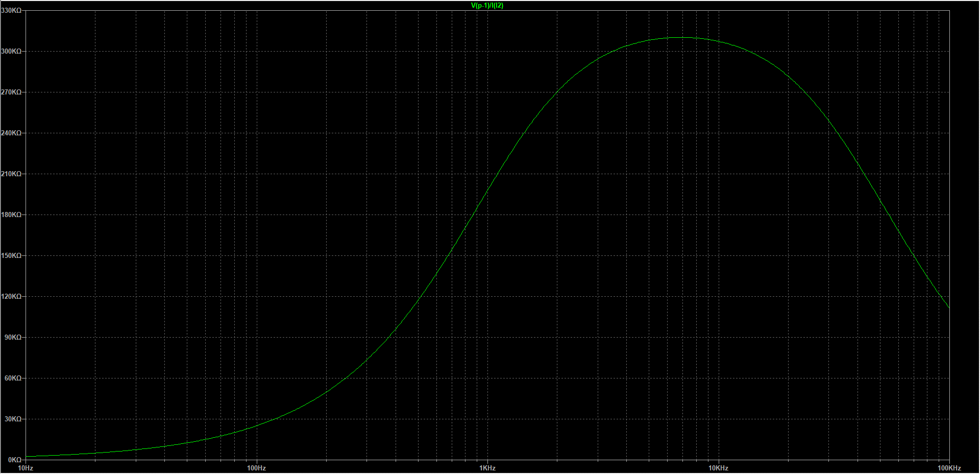Click the 100Hz frequency axis label
This screenshot has width=980, height=474.
click(256, 468)
